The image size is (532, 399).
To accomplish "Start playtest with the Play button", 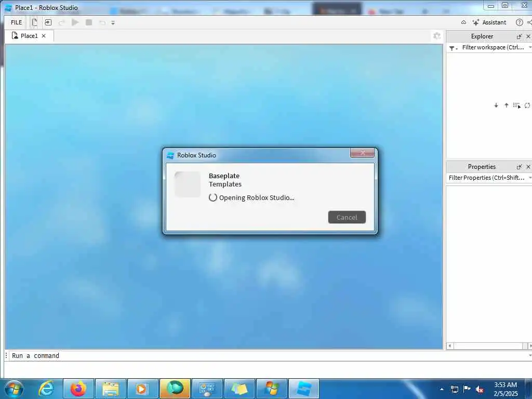I will pos(75,22).
